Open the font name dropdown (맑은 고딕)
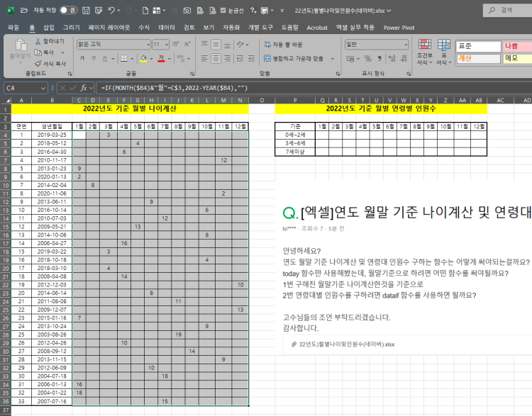 tap(148, 45)
